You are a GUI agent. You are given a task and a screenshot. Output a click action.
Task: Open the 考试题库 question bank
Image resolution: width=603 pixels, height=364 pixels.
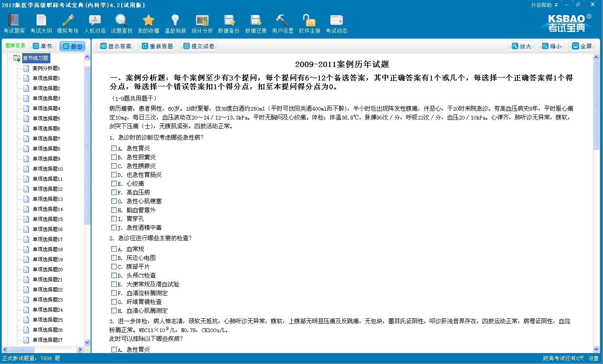[14, 23]
